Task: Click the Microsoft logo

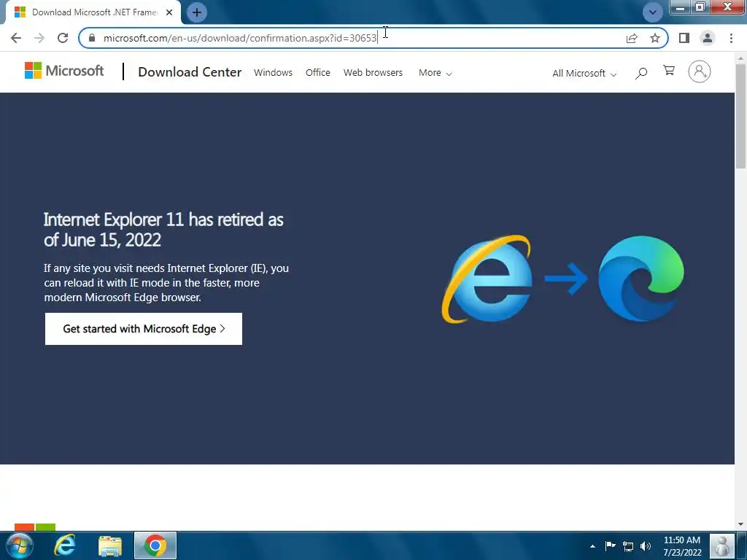Action: (x=64, y=71)
